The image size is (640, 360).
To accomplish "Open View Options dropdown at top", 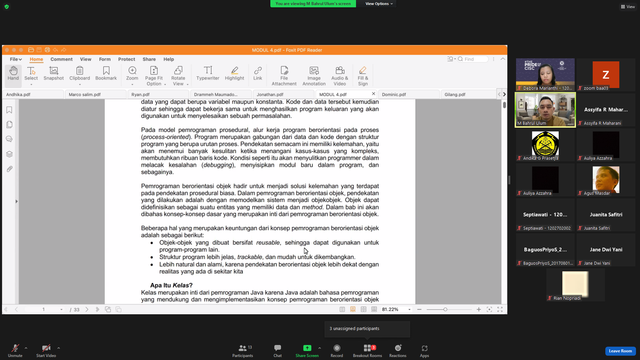I will pyautogui.click(x=379, y=4).
